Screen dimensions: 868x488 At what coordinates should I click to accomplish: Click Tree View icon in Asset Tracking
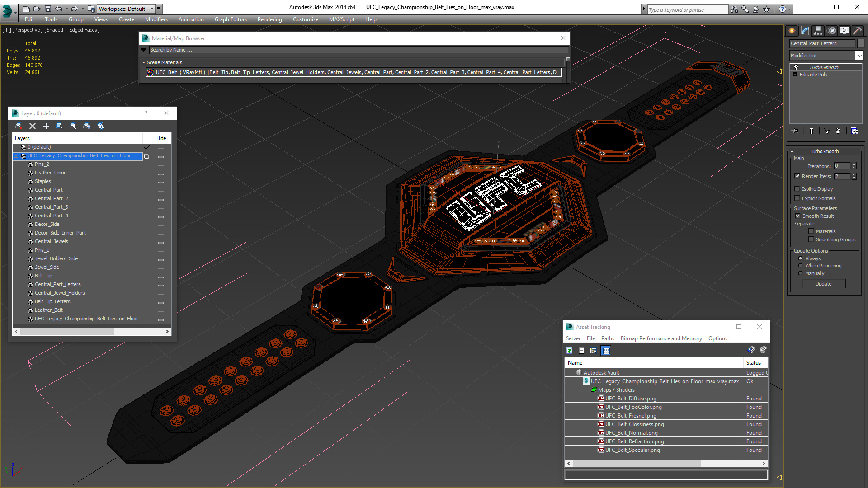pyautogui.click(x=594, y=351)
